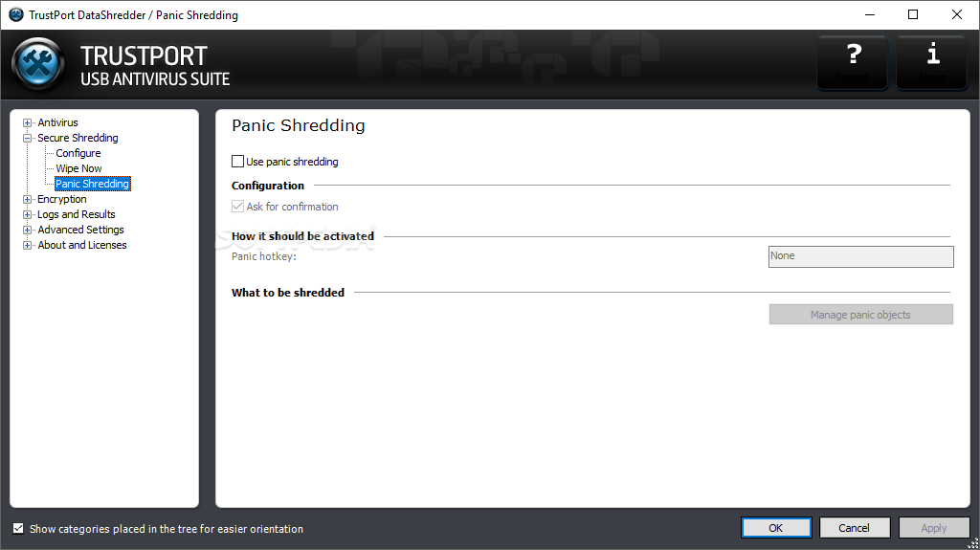Click the Panic hotkey input field
Viewport: 980px width, 550px height.
[860, 256]
